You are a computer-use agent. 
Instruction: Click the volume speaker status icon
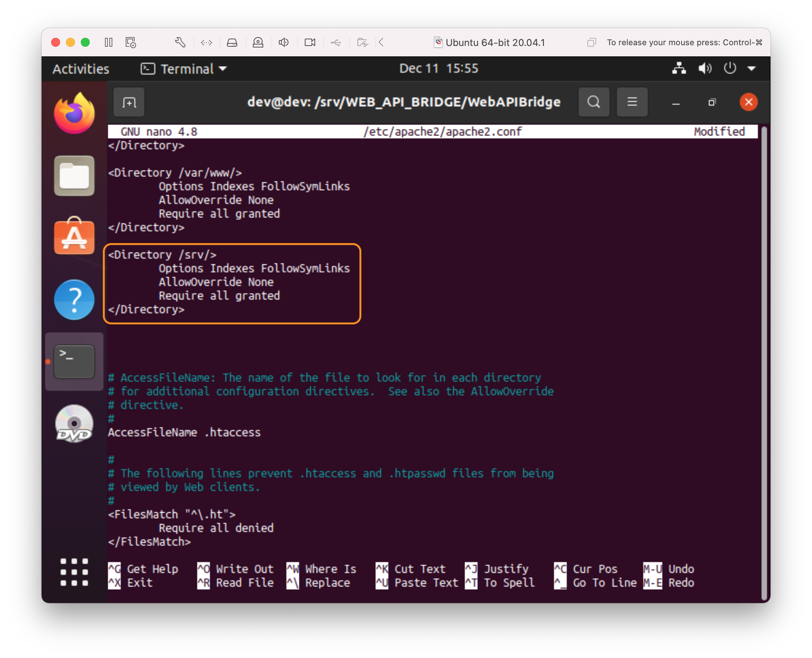pos(705,69)
